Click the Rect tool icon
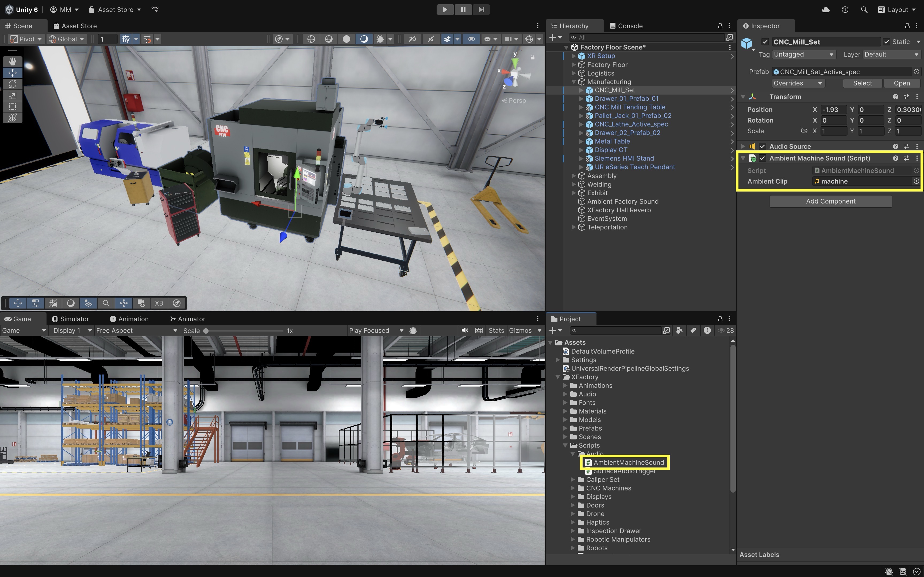The height and width of the screenshot is (577, 924). point(12,107)
